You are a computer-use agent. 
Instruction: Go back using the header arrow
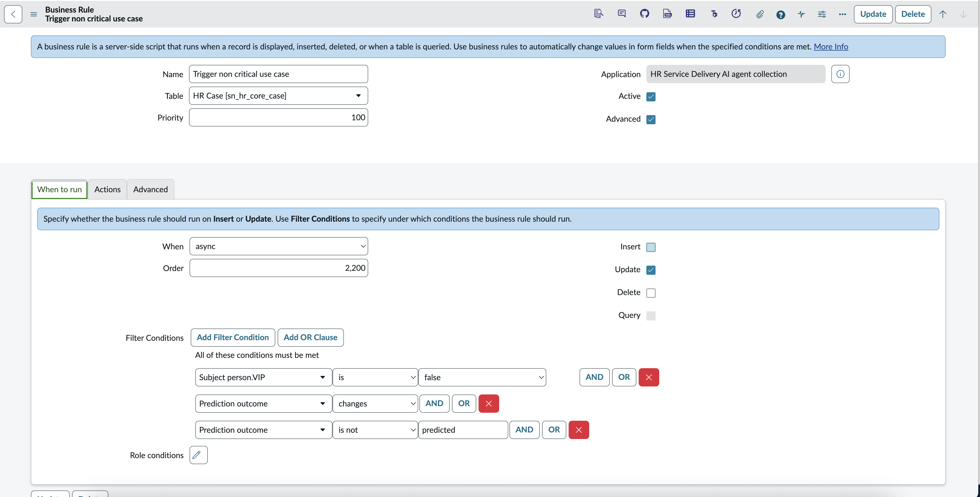point(13,14)
